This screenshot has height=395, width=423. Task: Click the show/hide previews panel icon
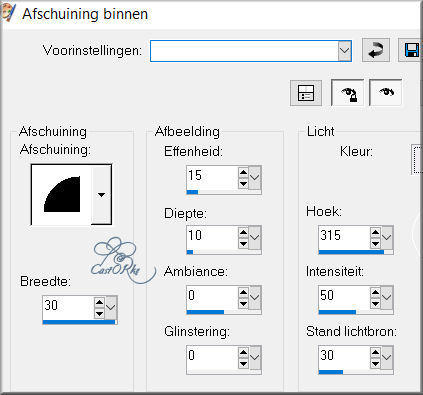pyautogui.click(x=306, y=93)
